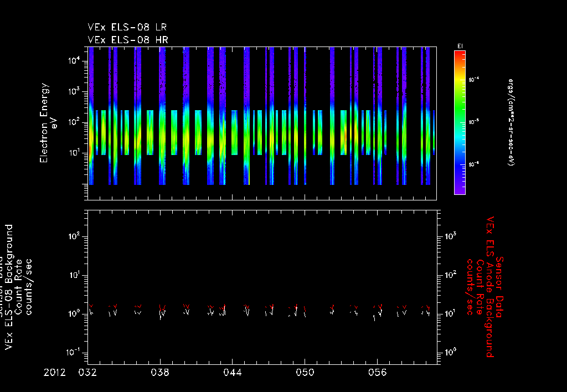
Task: Click the 'El' label above the color bar
Action: 460,47
